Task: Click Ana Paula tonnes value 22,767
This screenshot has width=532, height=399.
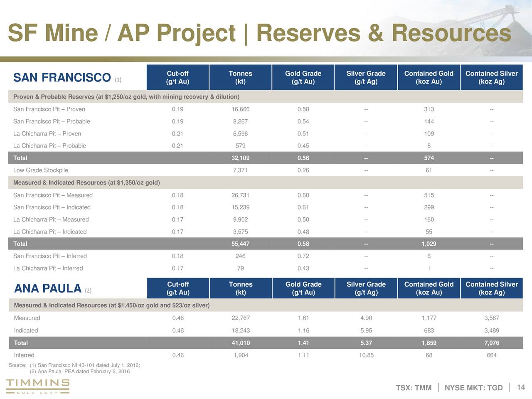Action: pos(241,318)
